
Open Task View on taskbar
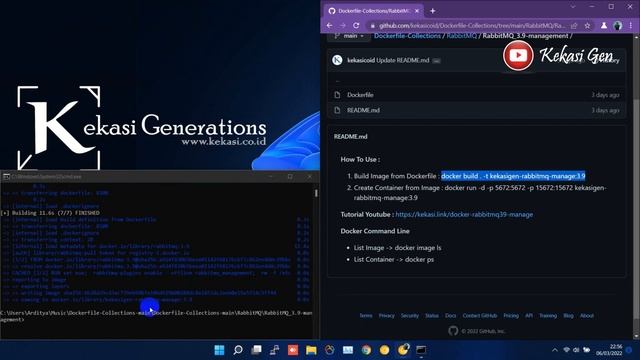(x=256, y=350)
